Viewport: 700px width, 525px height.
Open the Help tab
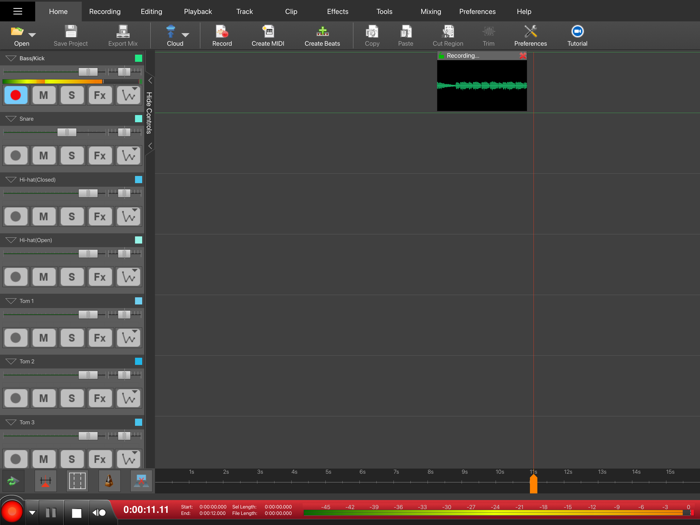524,12
